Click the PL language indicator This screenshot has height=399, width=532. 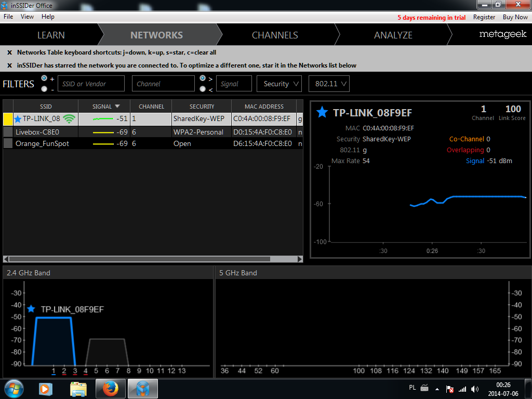tap(412, 388)
